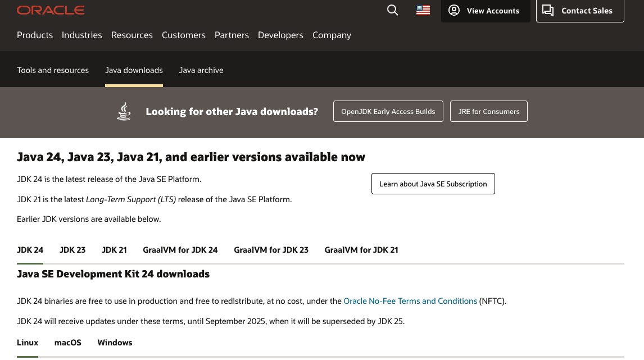
Task: Switch to the JDK 23 tab
Action: [72, 250]
